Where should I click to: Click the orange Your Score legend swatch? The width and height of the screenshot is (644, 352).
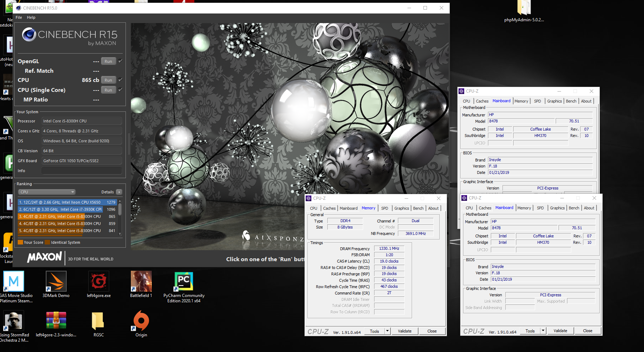pyautogui.click(x=20, y=242)
